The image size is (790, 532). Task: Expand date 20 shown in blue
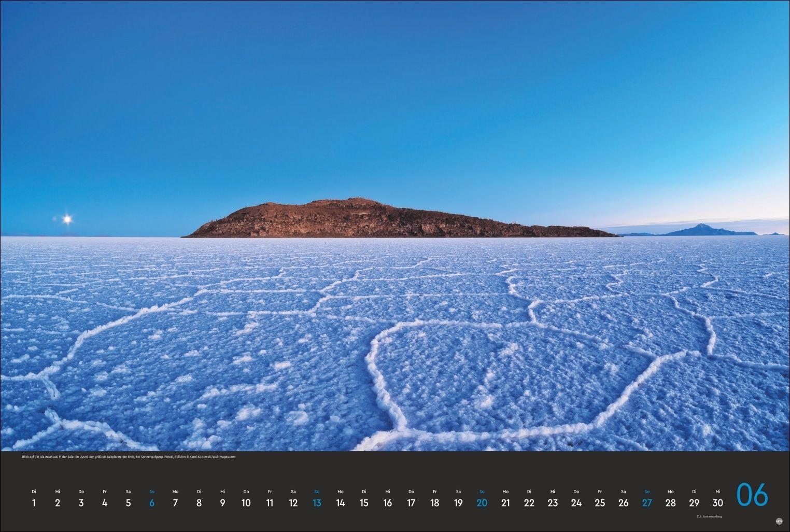pos(482,503)
